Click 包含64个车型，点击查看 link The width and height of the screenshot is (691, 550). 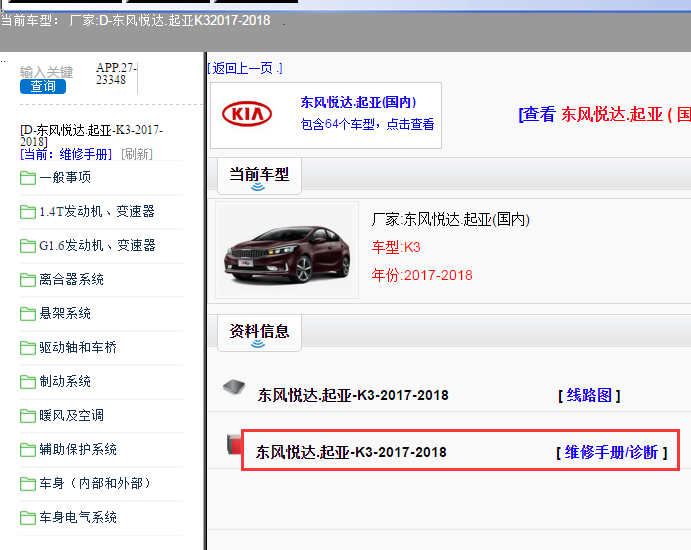[x=367, y=124]
